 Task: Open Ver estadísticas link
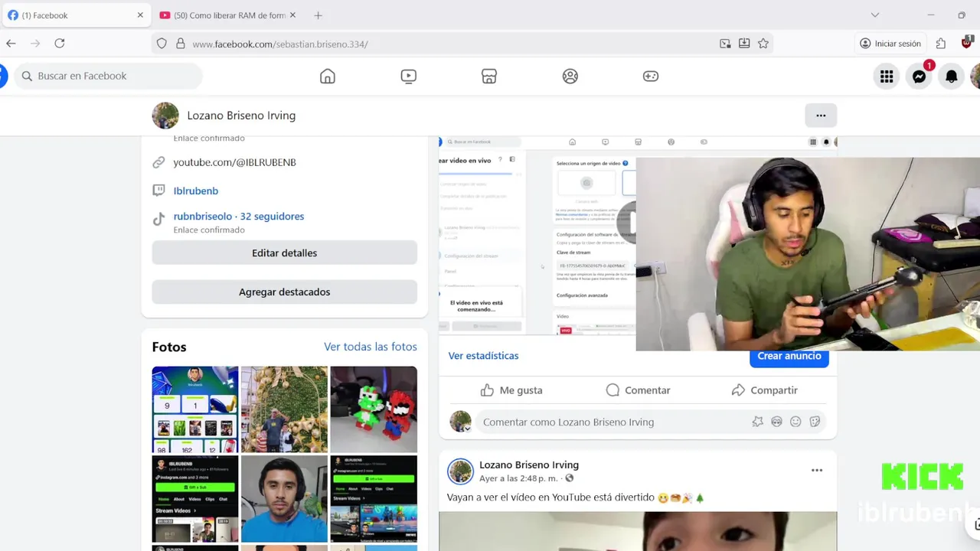[x=483, y=356]
